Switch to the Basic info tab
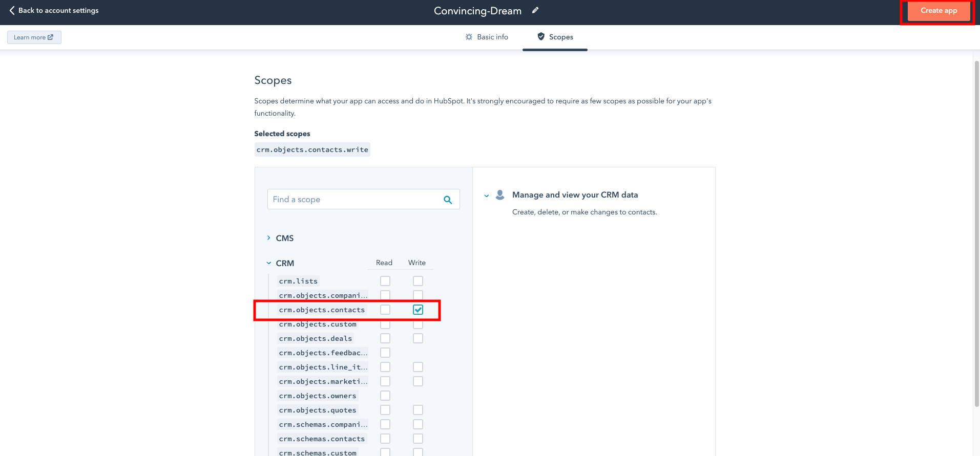Viewport: 980px width, 456px height. point(487,37)
